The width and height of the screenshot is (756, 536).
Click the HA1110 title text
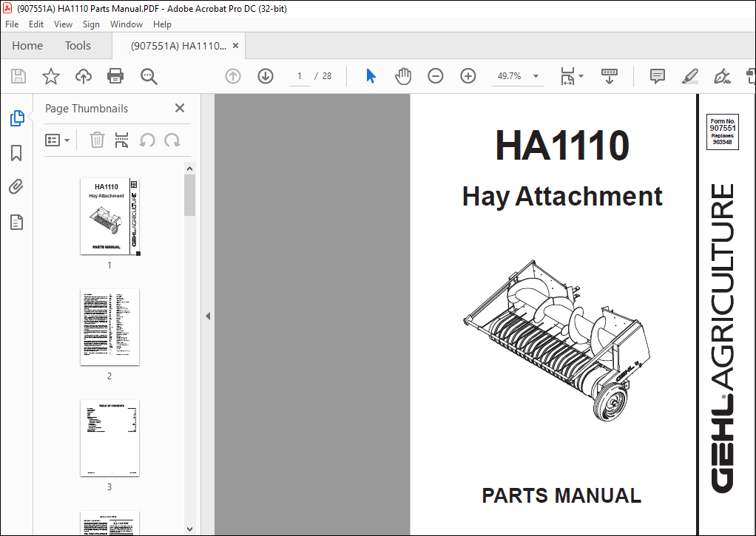[x=562, y=145]
